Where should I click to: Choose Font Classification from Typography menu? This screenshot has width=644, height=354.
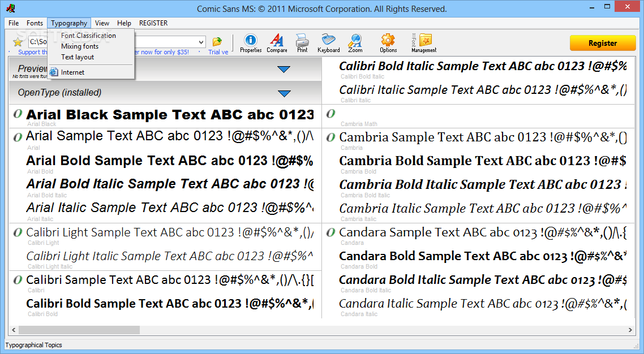click(88, 36)
